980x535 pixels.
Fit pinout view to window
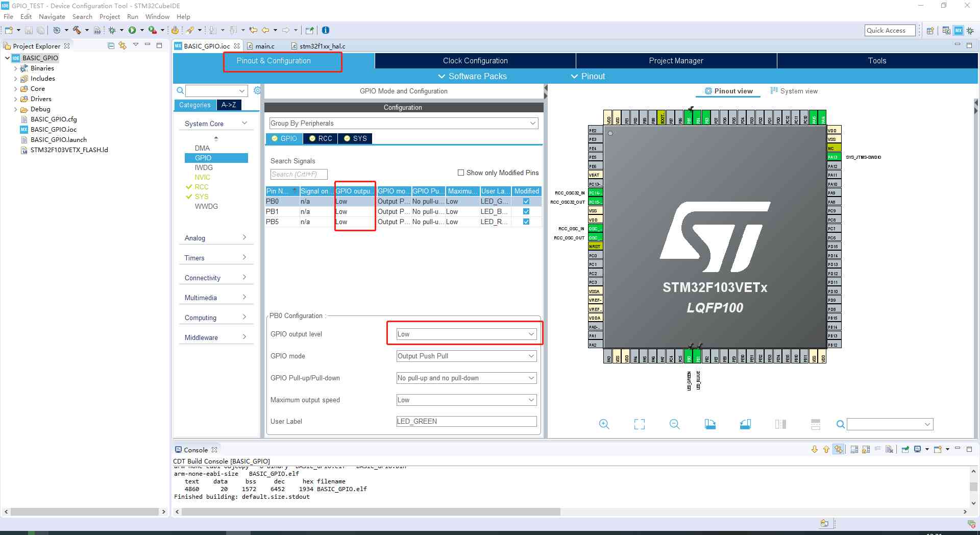639,424
